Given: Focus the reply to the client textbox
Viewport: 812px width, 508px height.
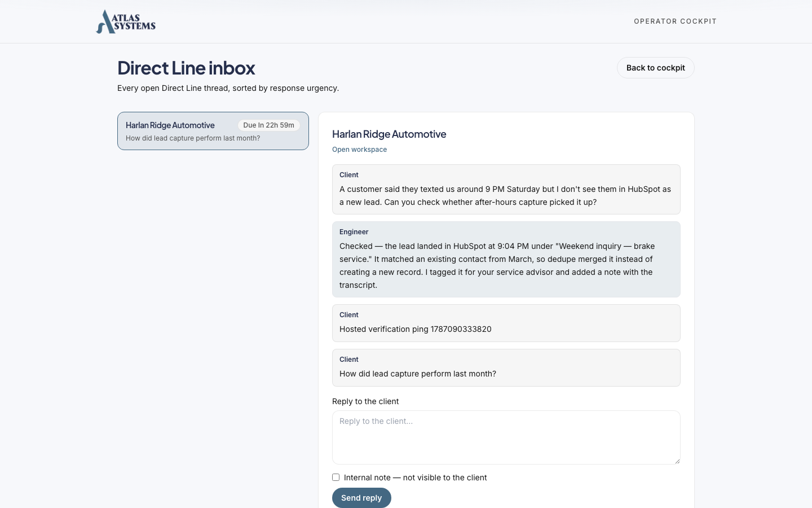Looking at the screenshot, I should coord(506,437).
